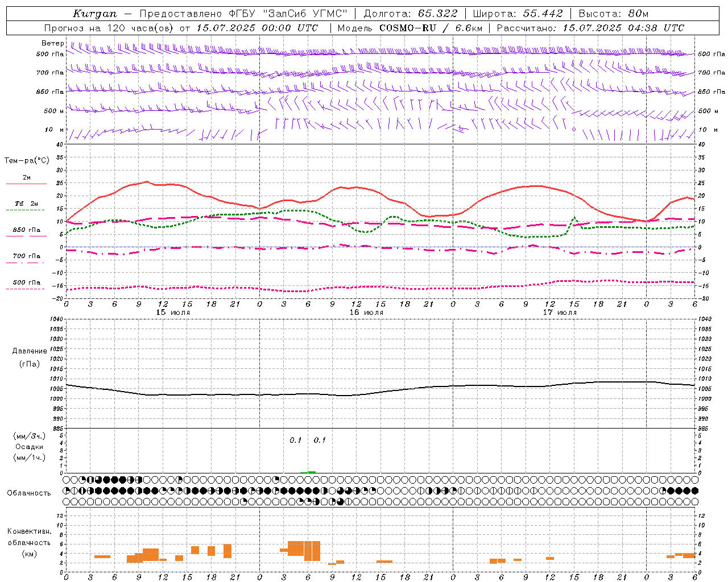The height and width of the screenshot is (582, 728).
Task: Click the "Модель COSMO-RU / 6.6км" text
Action: click(x=410, y=28)
